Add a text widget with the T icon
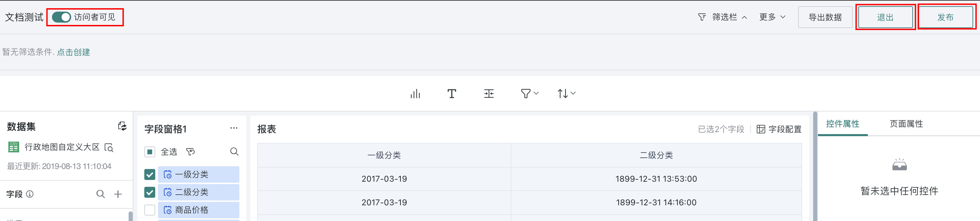980x221 pixels. 452,94
